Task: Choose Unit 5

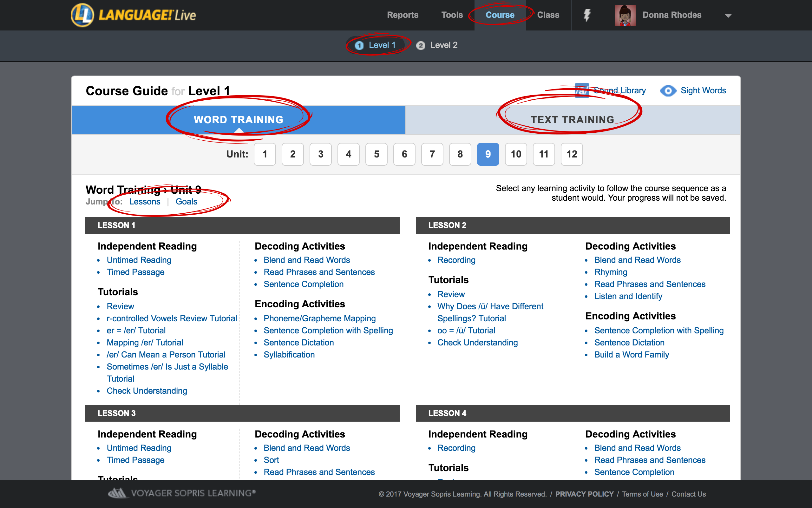Action: pos(377,154)
